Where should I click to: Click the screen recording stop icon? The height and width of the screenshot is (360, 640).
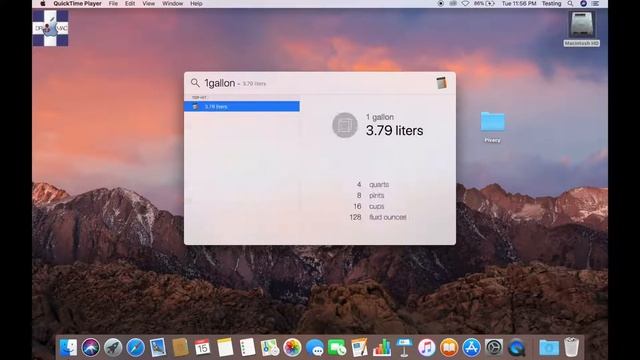pyautogui.click(x=441, y=4)
